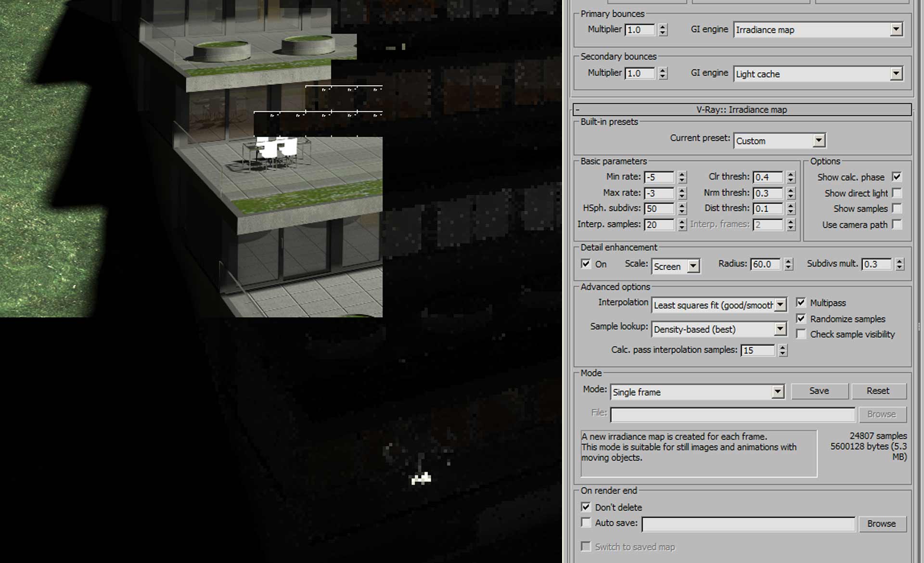
Task: Open the Mode Single frame dropdown
Action: pyautogui.click(x=778, y=392)
